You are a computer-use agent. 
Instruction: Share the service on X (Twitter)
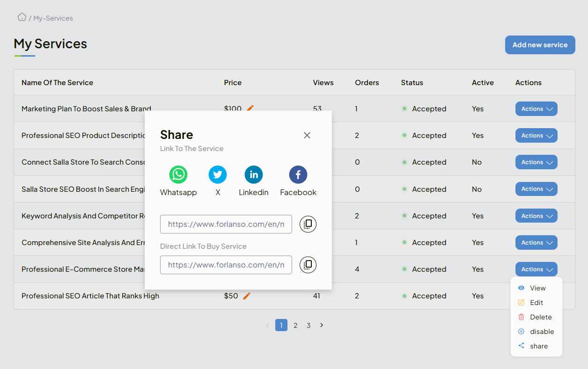pos(217,175)
